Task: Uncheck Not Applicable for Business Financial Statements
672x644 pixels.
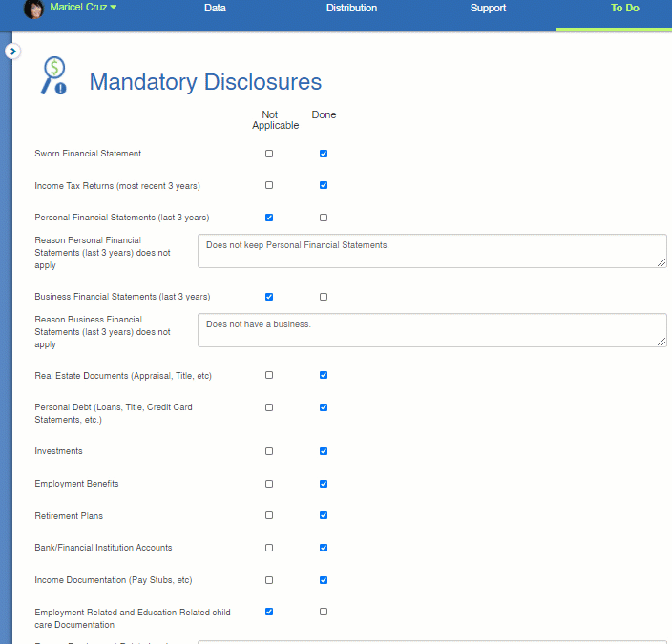Action: [x=269, y=297]
